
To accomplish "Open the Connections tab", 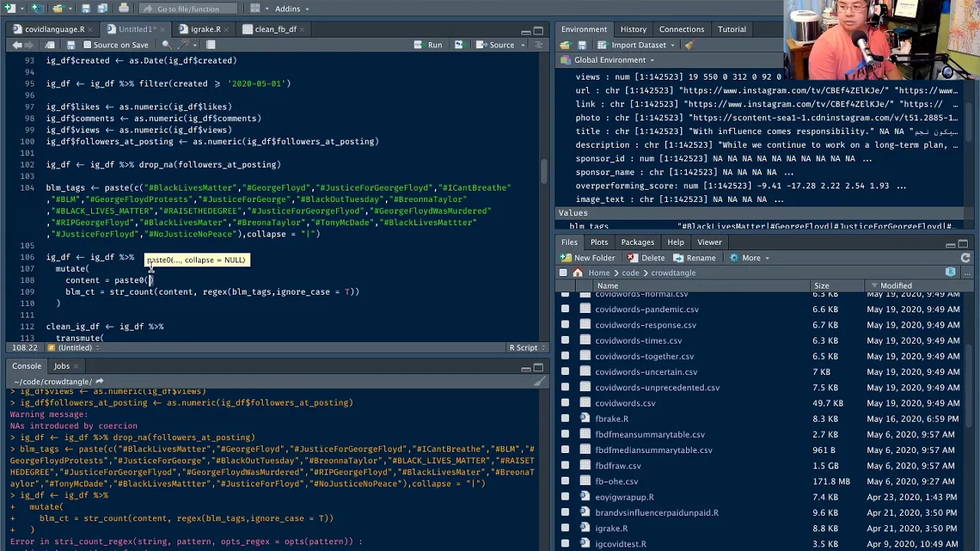I will pos(681,29).
